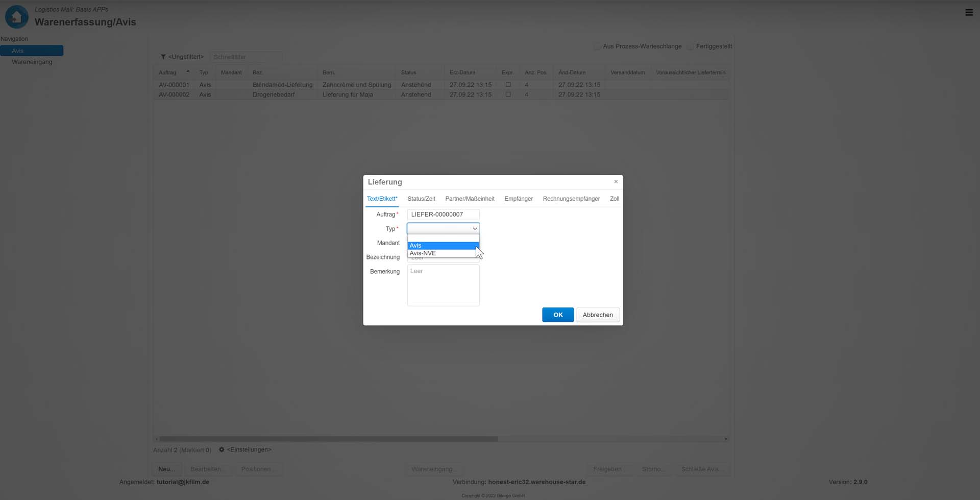Click the Blendamed-Lieferung cell
The image size is (980, 500).
pos(282,85)
